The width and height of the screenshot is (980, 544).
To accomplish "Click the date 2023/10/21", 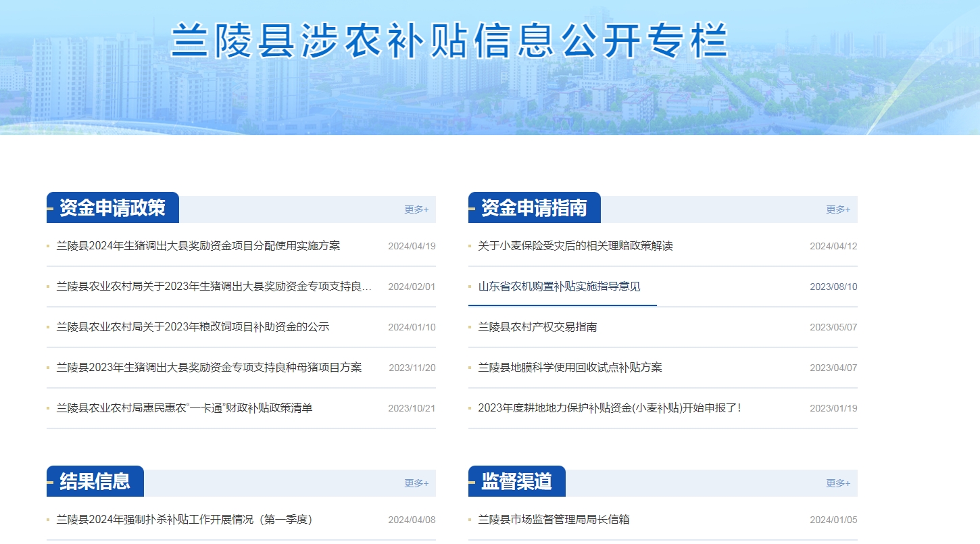I will click(412, 409).
